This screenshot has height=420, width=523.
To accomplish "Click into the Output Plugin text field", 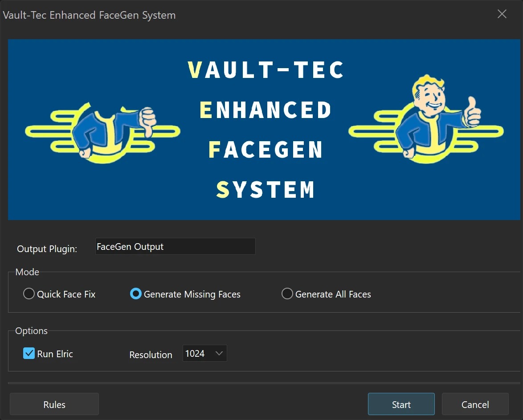I will [x=176, y=247].
